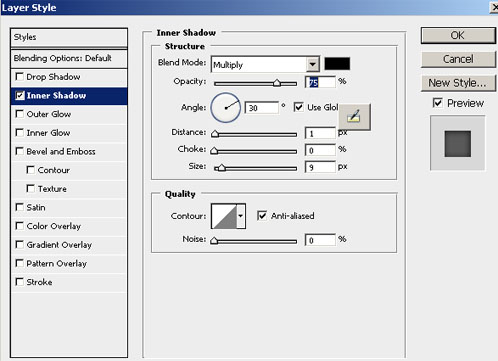Image resolution: width=498 pixels, height=361 pixels.
Task: Enable the Color Overlay checkbox
Action: pyautogui.click(x=20, y=226)
